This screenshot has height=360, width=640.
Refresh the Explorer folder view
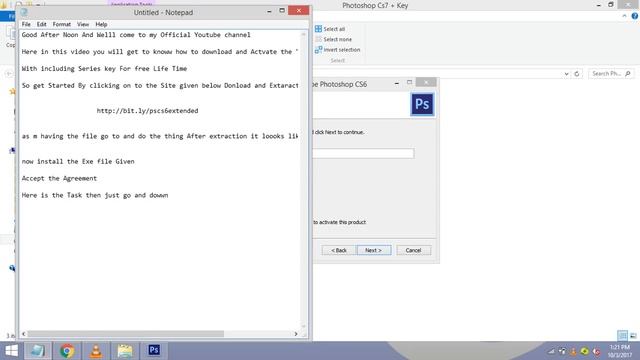point(577,74)
